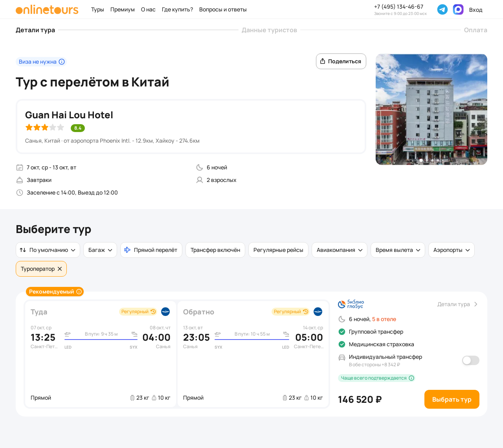Select first carousel dot on hotel photo
The height and width of the screenshot is (448, 503).
421,160
